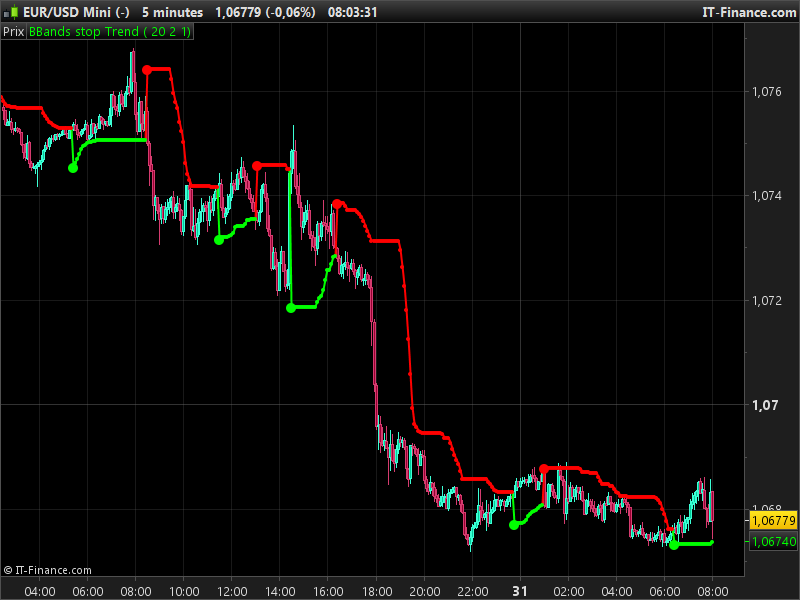Click the red trend dot near 01:00

click(x=544, y=468)
